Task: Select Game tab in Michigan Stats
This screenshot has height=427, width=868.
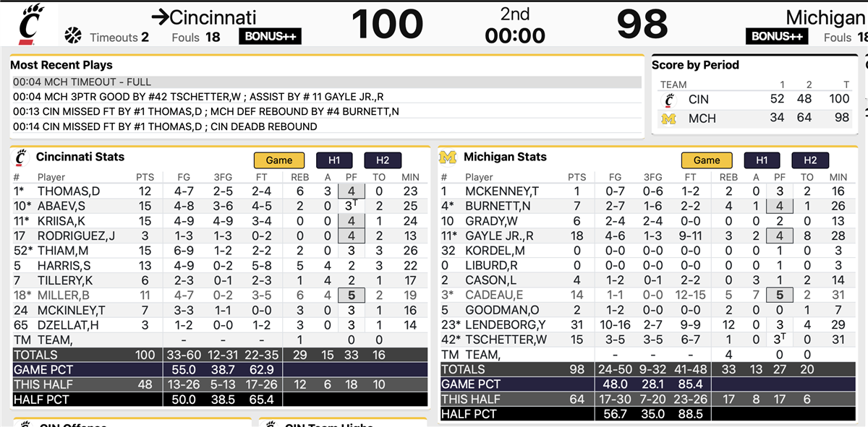Action: [x=707, y=160]
